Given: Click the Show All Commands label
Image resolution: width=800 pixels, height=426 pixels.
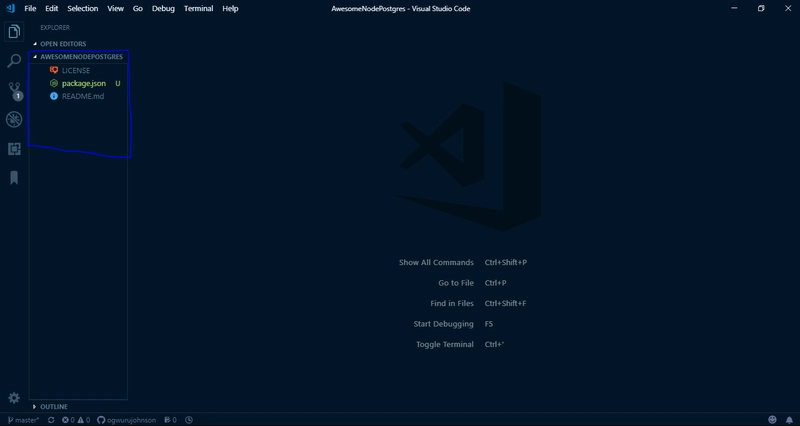Looking at the screenshot, I should [436, 262].
